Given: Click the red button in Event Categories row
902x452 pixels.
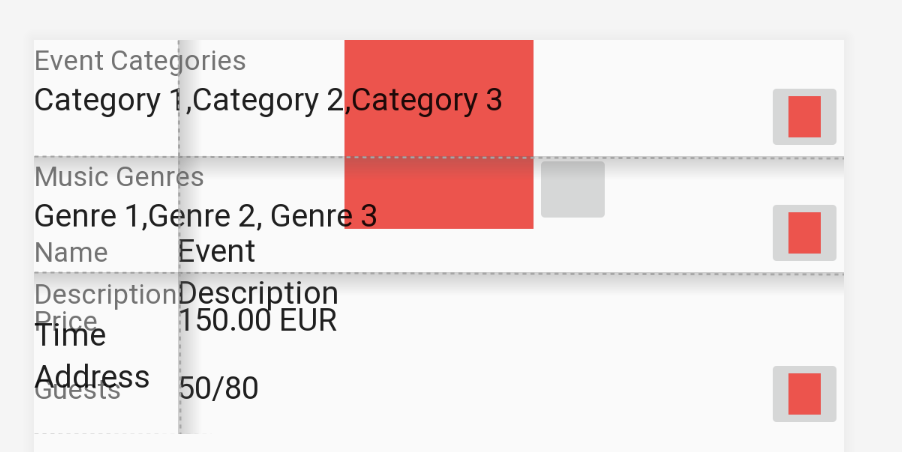Looking at the screenshot, I should (804, 116).
